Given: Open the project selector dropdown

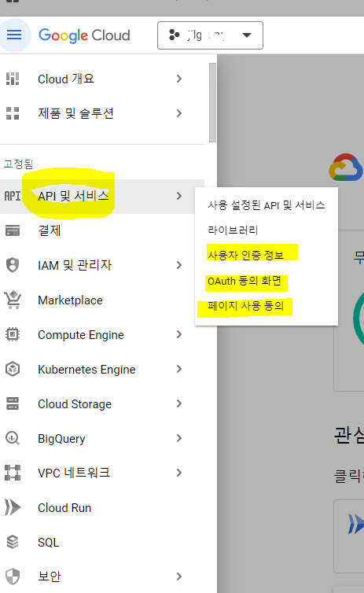Looking at the screenshot, I should pyautogui.click(x=210, y=35).
